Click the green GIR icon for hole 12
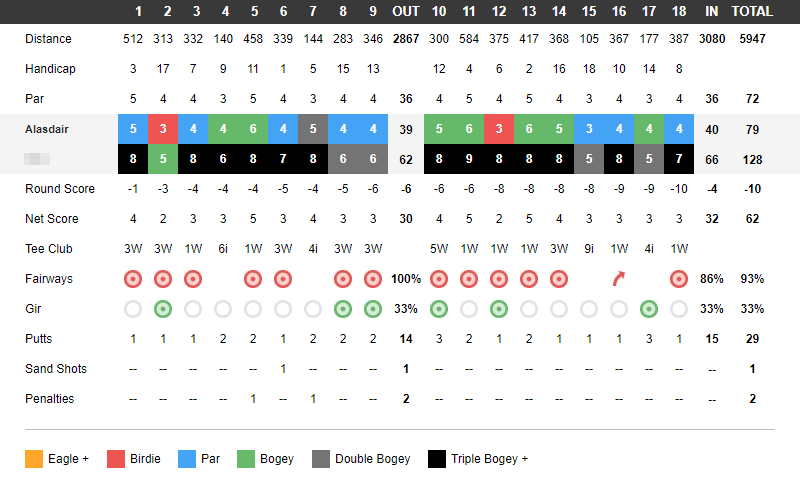 499,309
